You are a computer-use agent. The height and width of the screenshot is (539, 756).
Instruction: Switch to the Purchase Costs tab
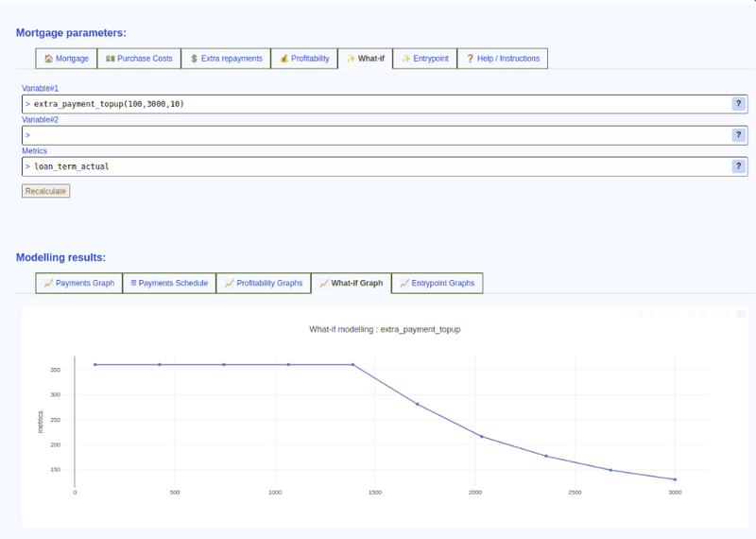click(139, 59)
